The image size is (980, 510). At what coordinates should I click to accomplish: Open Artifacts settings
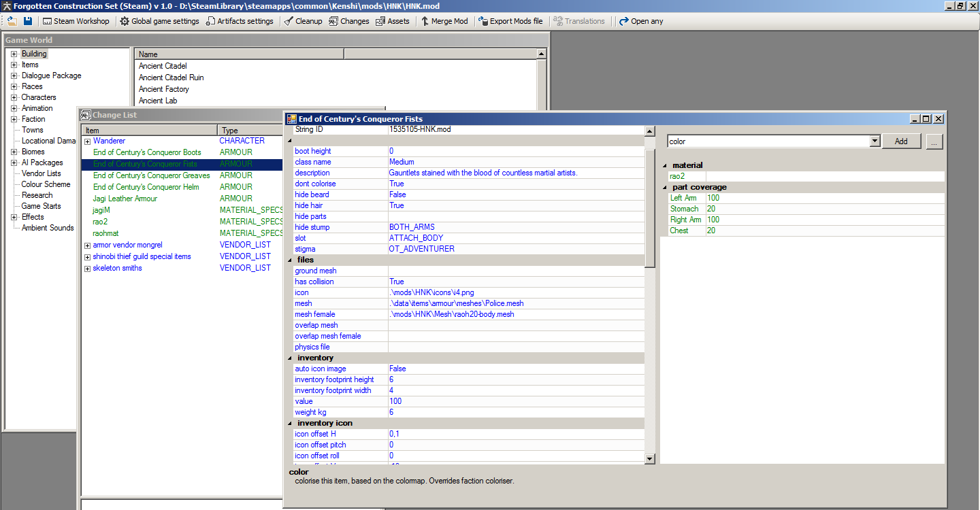coord(240,21)
